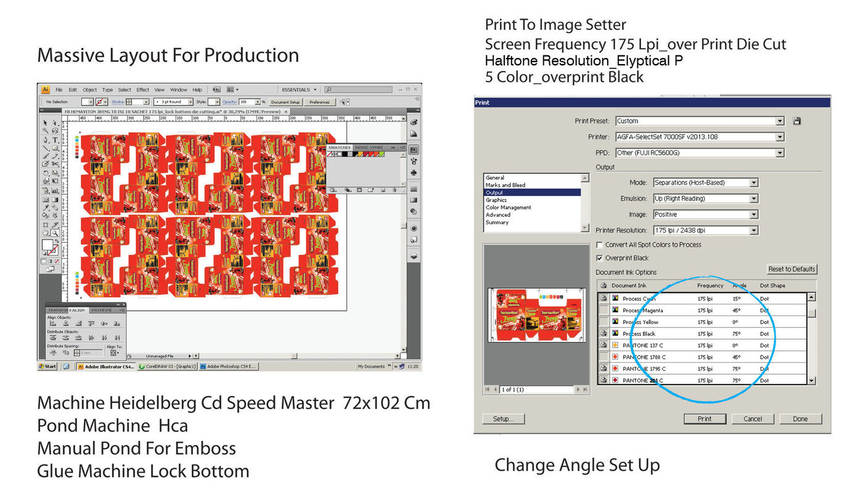
Task: Click the Document Setup button
Action: (x=285, y=102)
